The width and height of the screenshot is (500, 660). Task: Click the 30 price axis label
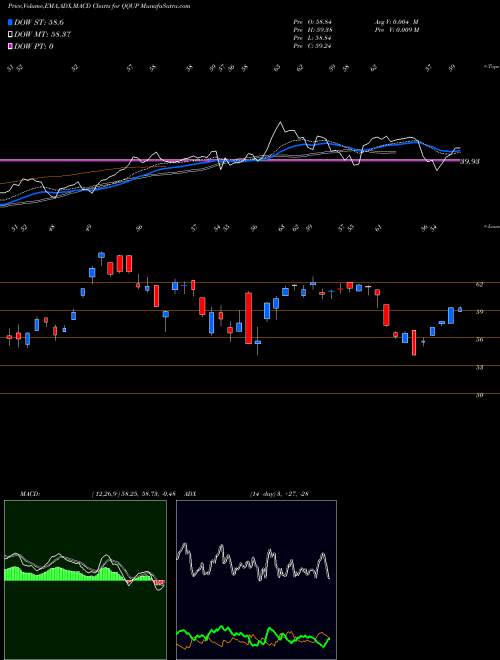(x=479, y=395)
